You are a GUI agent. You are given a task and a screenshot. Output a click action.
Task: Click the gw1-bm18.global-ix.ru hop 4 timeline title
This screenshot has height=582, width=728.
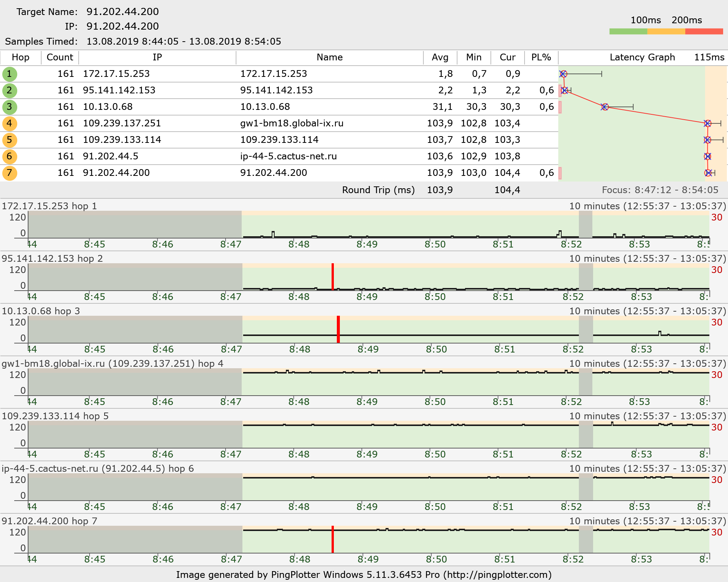tap(112, 363)
